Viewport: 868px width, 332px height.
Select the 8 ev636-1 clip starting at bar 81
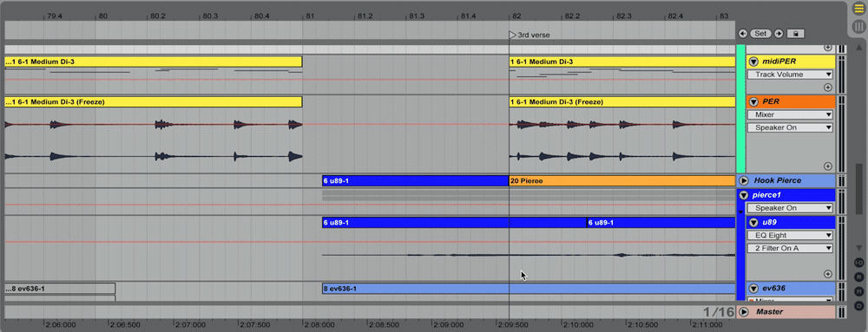(529, 289)
